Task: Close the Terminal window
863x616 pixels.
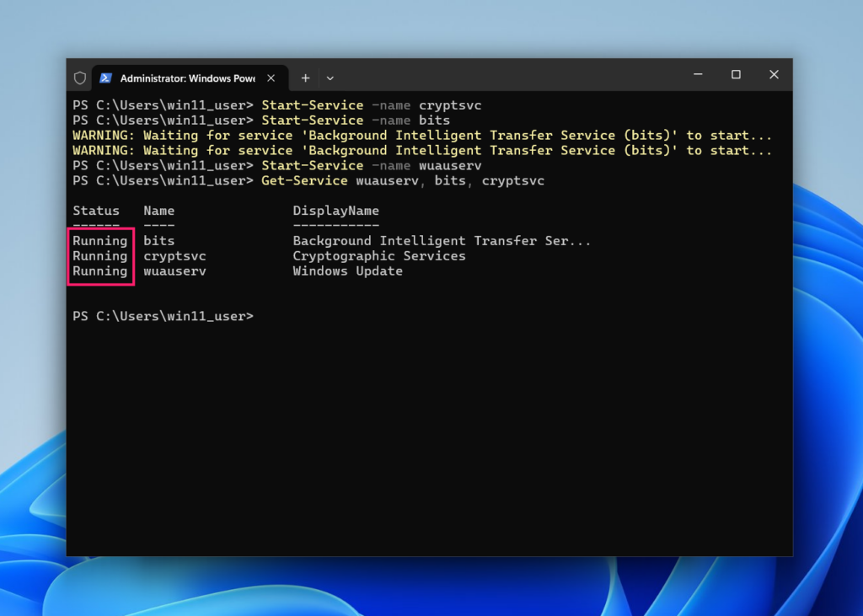Action: click(774, 74)
